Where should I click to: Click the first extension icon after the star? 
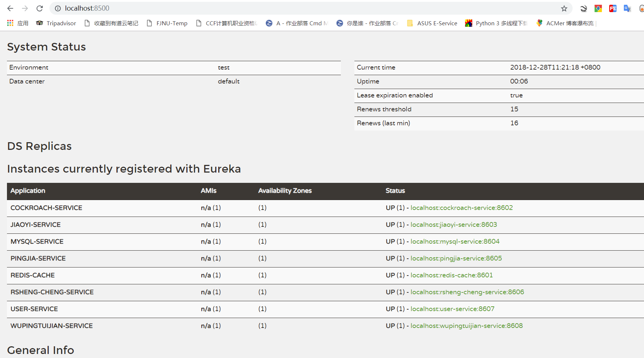[584, 8]
